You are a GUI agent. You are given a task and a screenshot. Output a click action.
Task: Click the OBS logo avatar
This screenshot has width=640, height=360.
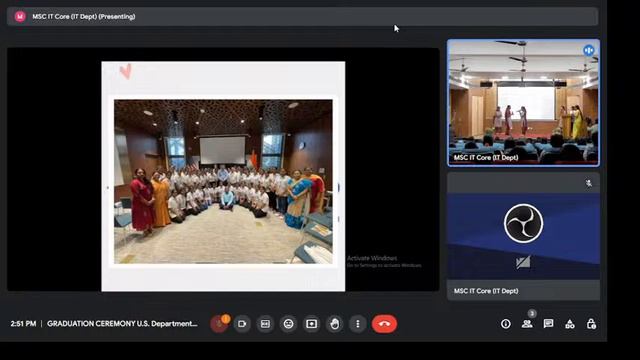(523, 223)
